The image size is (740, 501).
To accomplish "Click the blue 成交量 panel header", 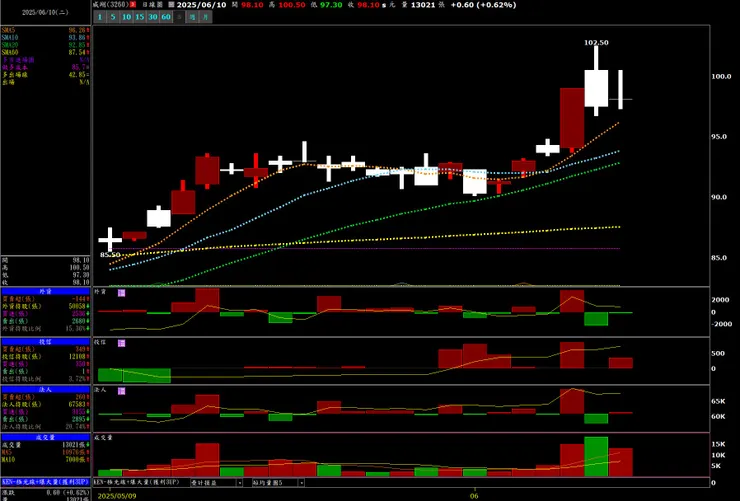I will coord(45,438).
